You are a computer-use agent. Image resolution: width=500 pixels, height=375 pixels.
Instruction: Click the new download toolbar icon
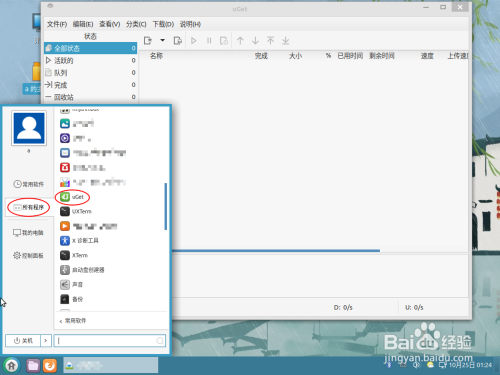pyautogui.click(x=148, y=41)
